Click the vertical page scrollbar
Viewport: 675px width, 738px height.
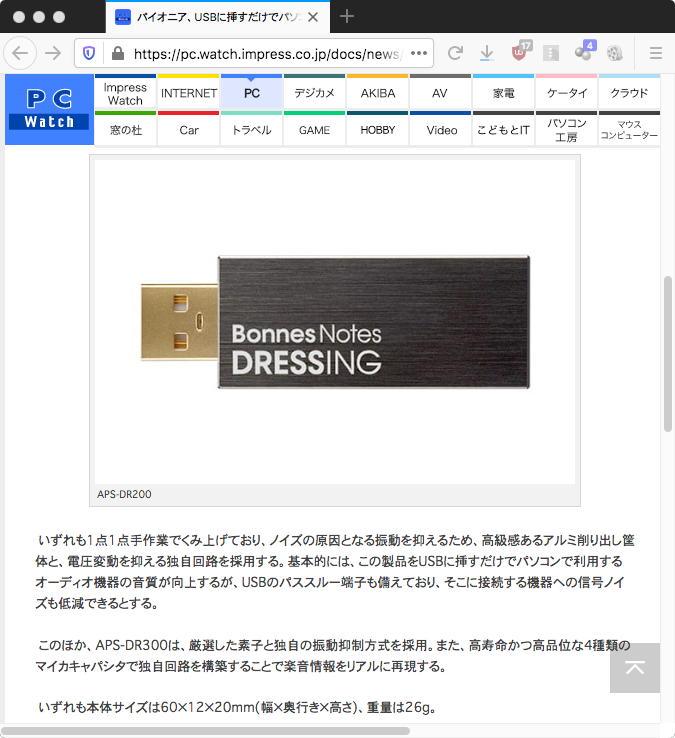tap(667, 354)
